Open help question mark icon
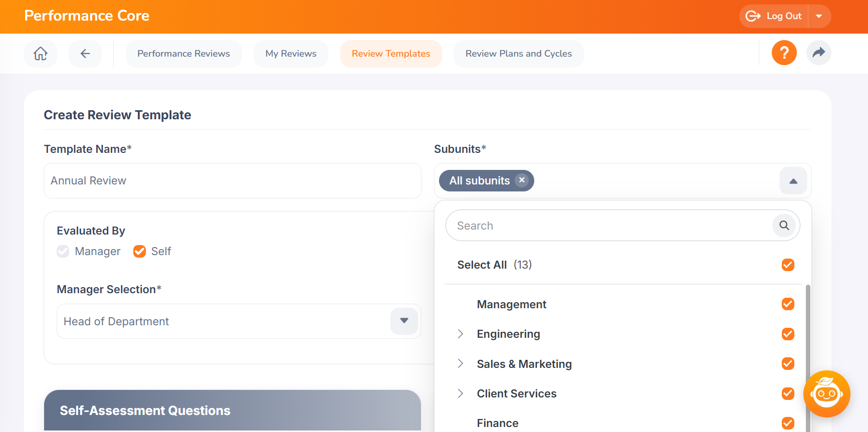Viewport: 868px width, 432px height. click(x=784, y=53)
